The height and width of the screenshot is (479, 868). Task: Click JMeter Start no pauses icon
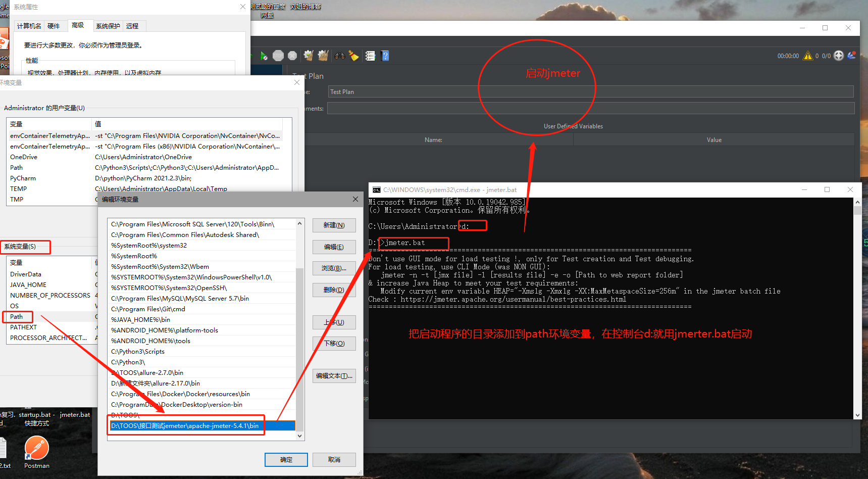(x=264, y=56)
